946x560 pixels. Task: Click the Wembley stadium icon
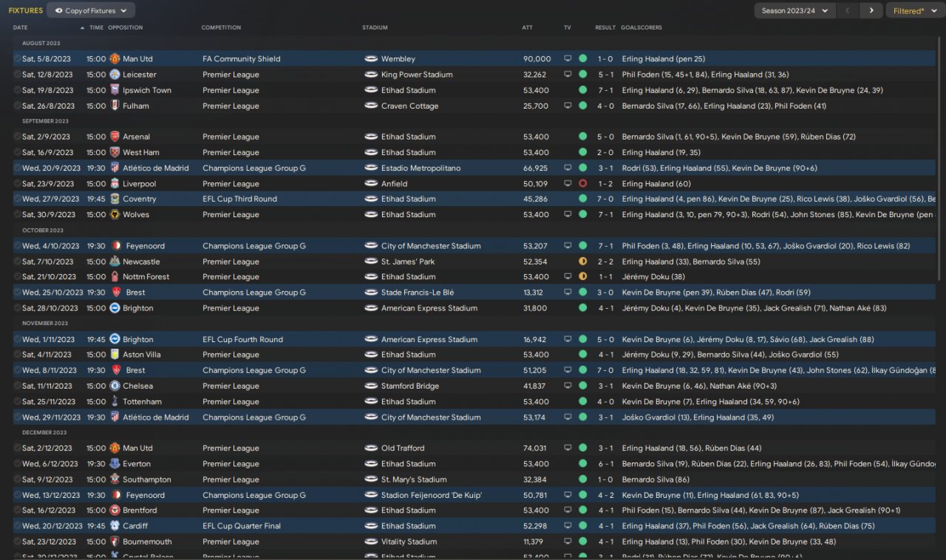371,59
